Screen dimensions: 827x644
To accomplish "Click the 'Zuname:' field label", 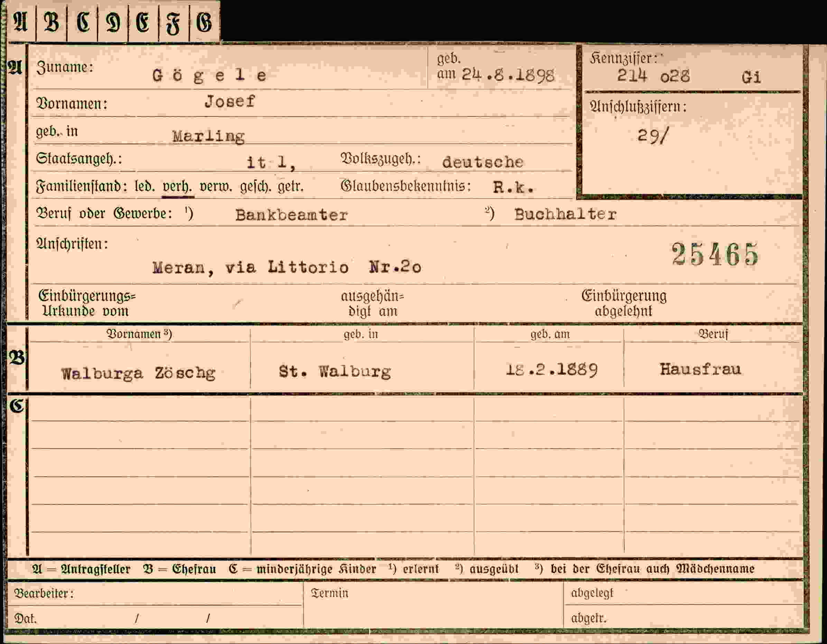I will point(65,67).
